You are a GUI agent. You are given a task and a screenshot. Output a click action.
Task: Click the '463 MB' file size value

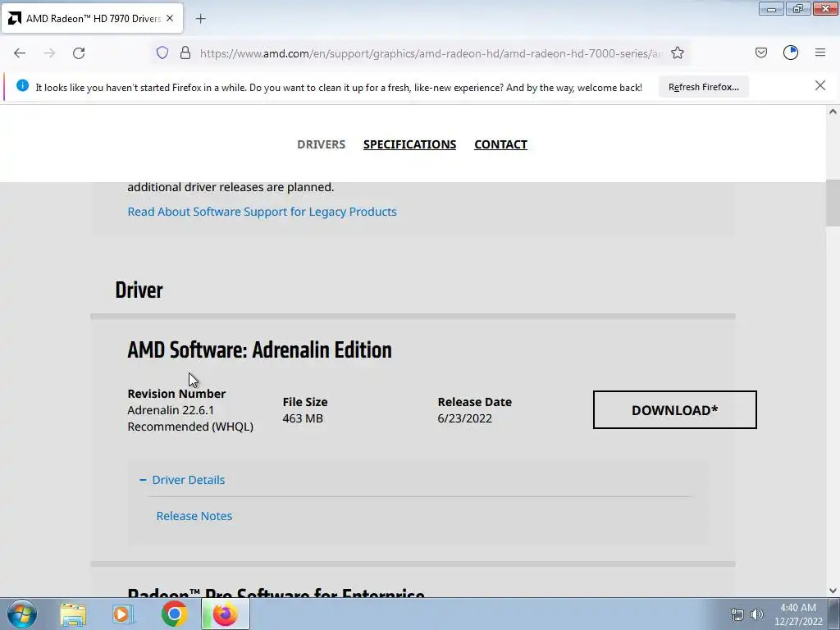tap(303, 418)
